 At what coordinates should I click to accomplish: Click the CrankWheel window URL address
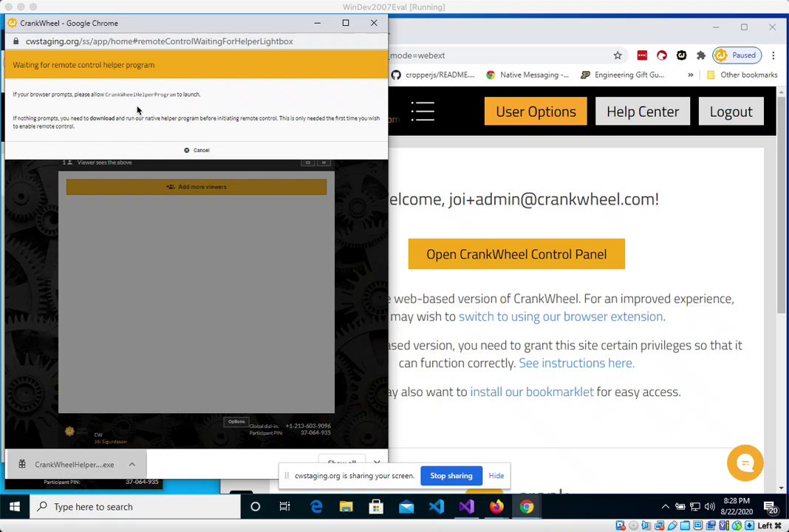pyautogui.click(x=159, y=41)
